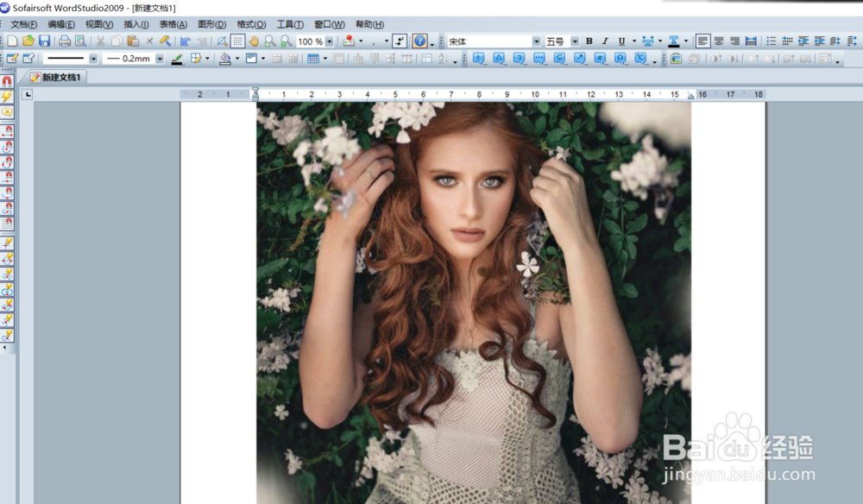
Task: Click the °C special character bubble icon
Action: click(x=640, y=59)
